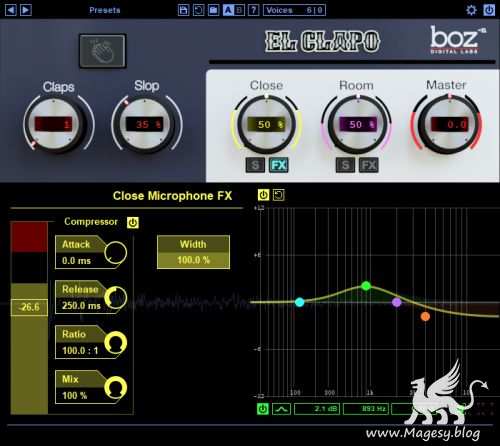Go to the previous preset arrow

pyautogui.click(x=11, y=10)
